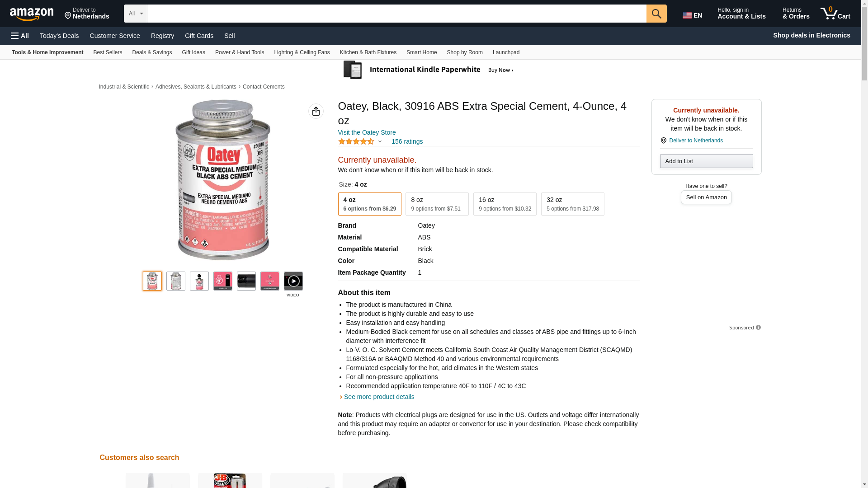Click the Add to List button
Image resolution: width=868 pixels, height=488 pixels.
706,161
